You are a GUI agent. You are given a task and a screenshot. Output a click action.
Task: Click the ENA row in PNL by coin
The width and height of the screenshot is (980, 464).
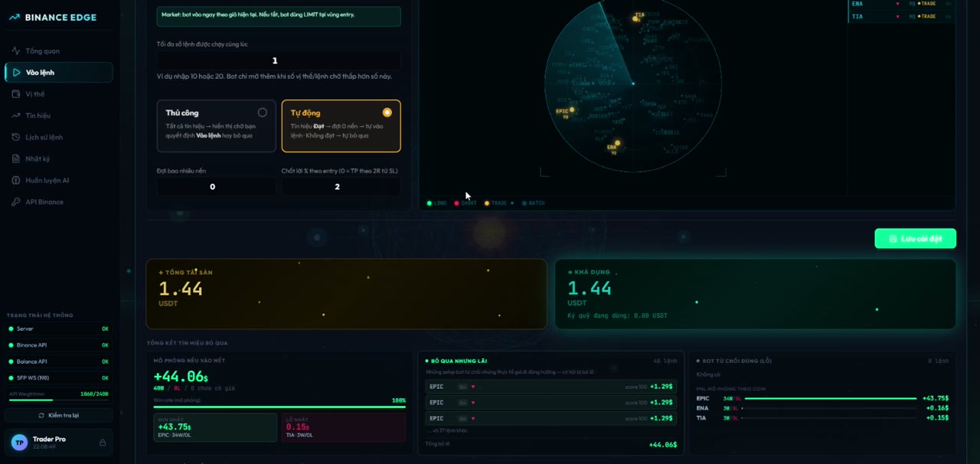(822, 408)
